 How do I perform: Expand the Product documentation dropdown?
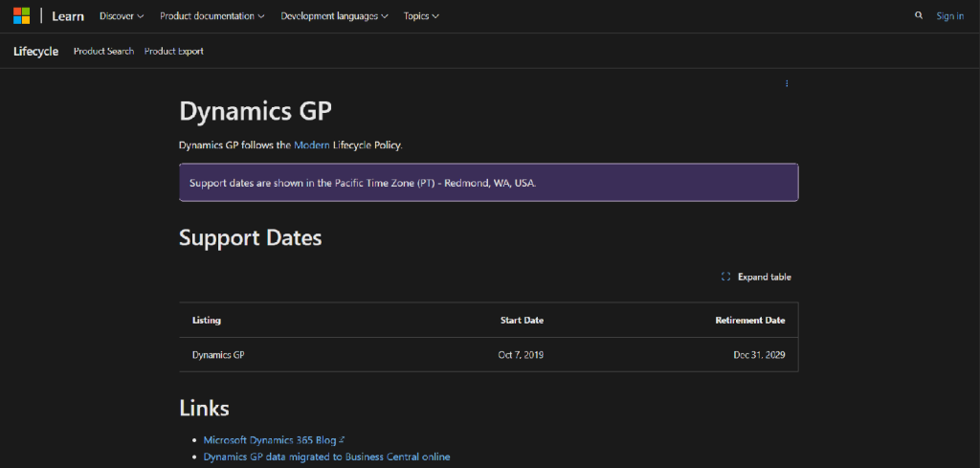click(212, 16)
